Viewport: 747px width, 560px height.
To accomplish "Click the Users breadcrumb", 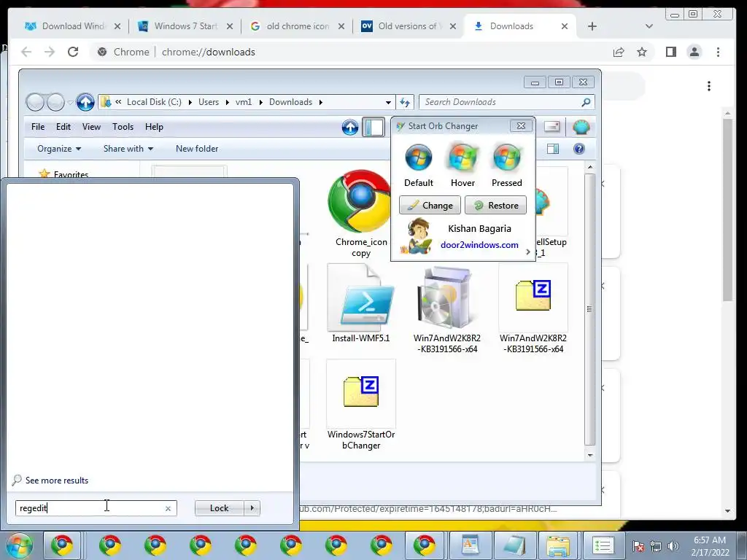I will pyautogui.click(x=209, y=102).
